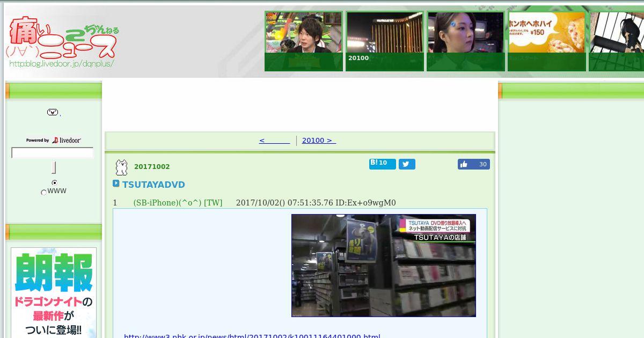Click the Hatena bookmark B! 10 button
Image resolution: width=644 pixels, height=338 pixels.
[x=382, y=164]
